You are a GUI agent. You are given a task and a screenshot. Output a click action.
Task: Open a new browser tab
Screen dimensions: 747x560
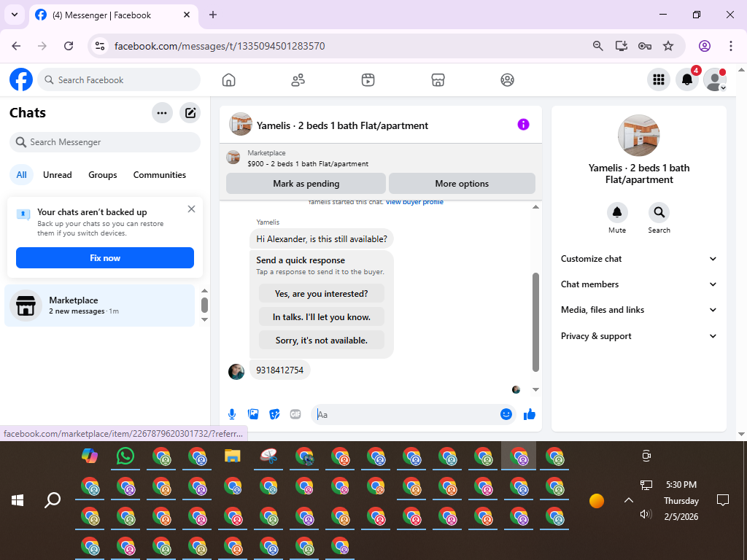(213, 15)
